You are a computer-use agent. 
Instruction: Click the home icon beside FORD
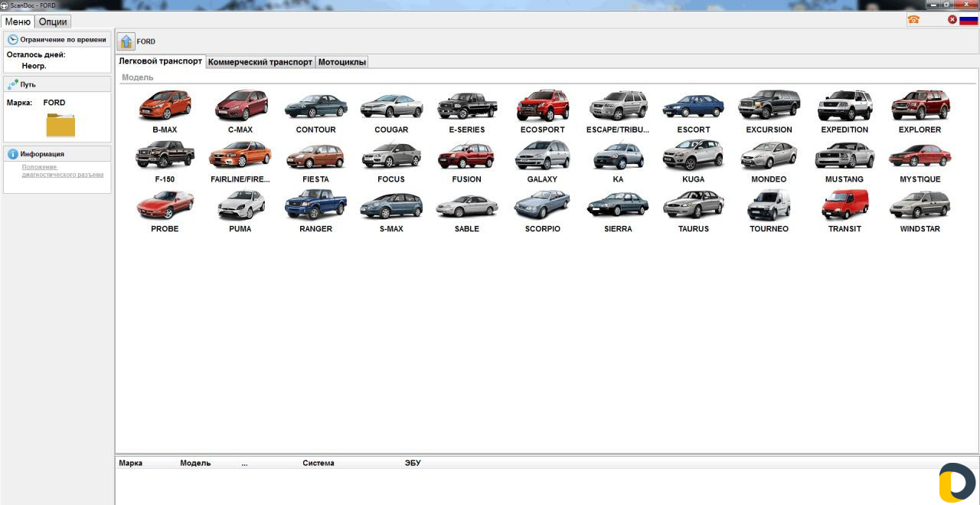(126, 41)
